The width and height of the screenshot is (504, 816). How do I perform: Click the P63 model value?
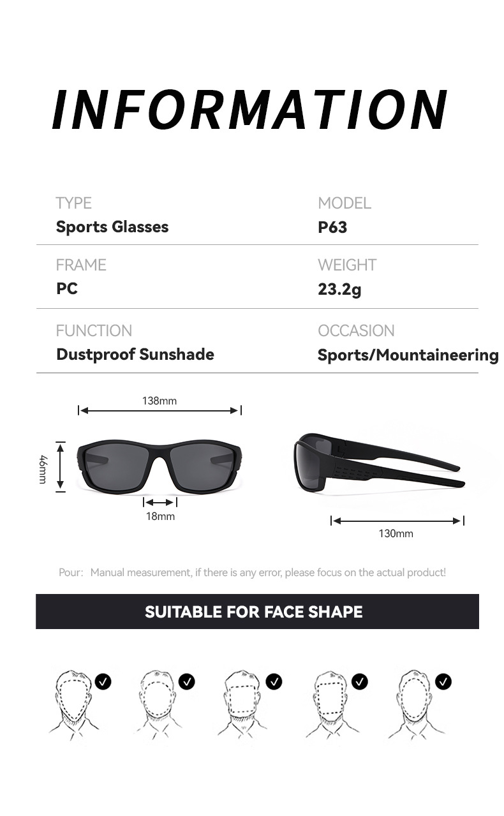click(x=332, y=227)
